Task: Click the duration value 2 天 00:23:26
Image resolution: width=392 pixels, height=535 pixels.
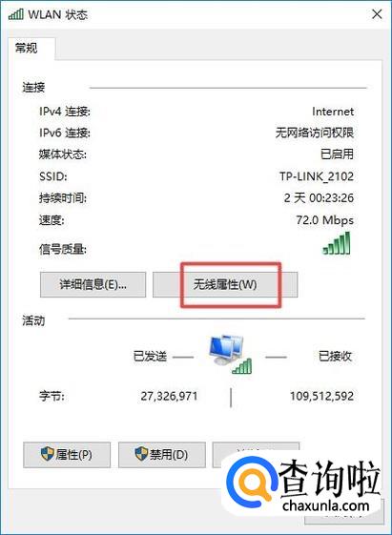Action: (x=319, y=198)
